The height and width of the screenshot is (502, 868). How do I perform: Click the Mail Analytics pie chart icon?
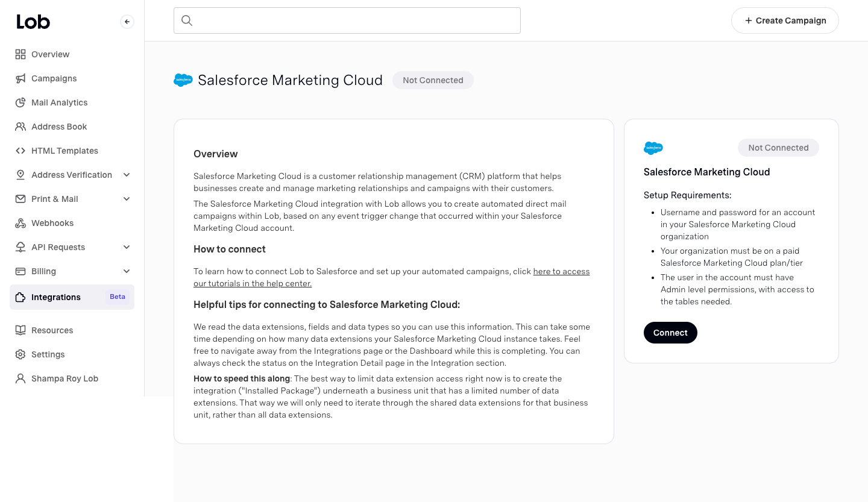click(x=20, y=102)
